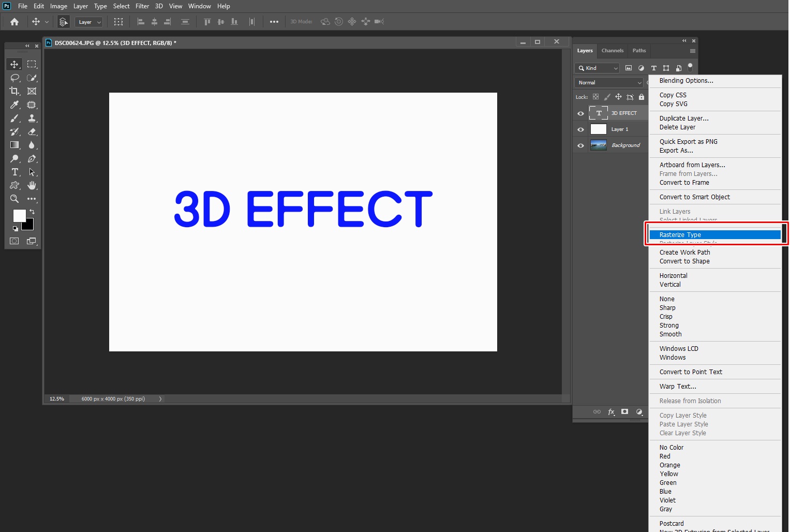Select the Brush tool
790x532 pixels.
click(14, 118)
